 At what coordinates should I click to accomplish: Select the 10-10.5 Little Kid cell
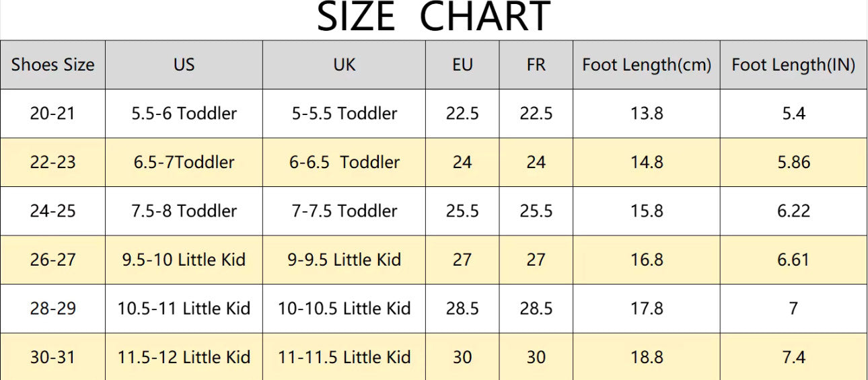tap(344, 309)
